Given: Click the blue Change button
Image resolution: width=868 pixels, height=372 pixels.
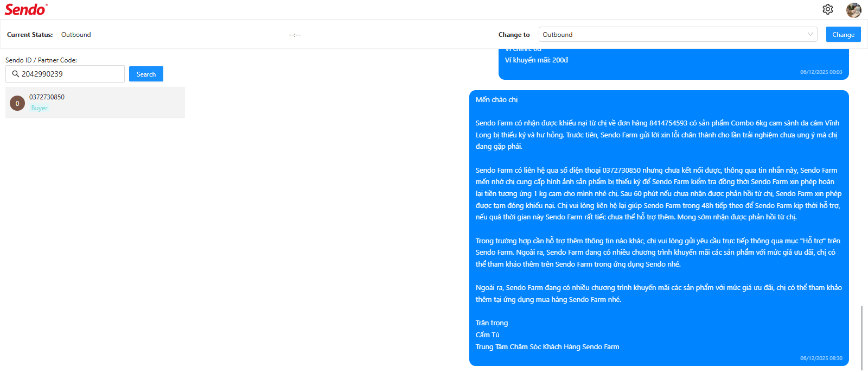Looking at the screenshot, I should click(x=844, y=34).
